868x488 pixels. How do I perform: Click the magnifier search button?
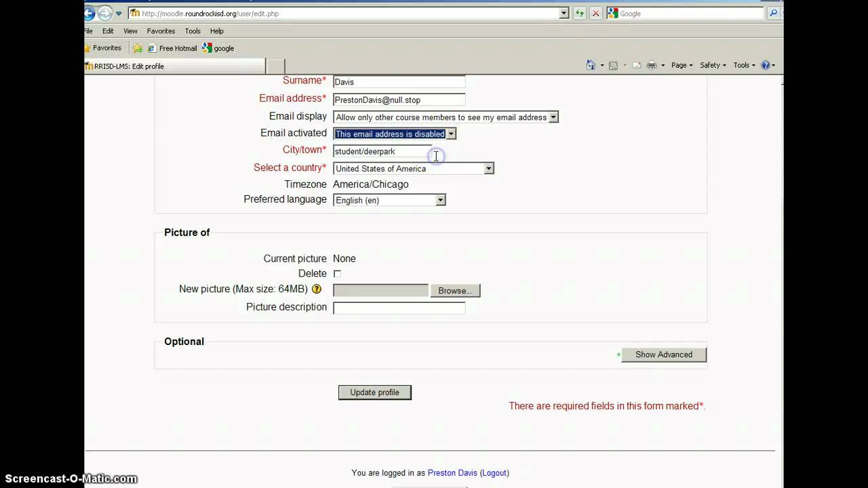coord(773,13)
